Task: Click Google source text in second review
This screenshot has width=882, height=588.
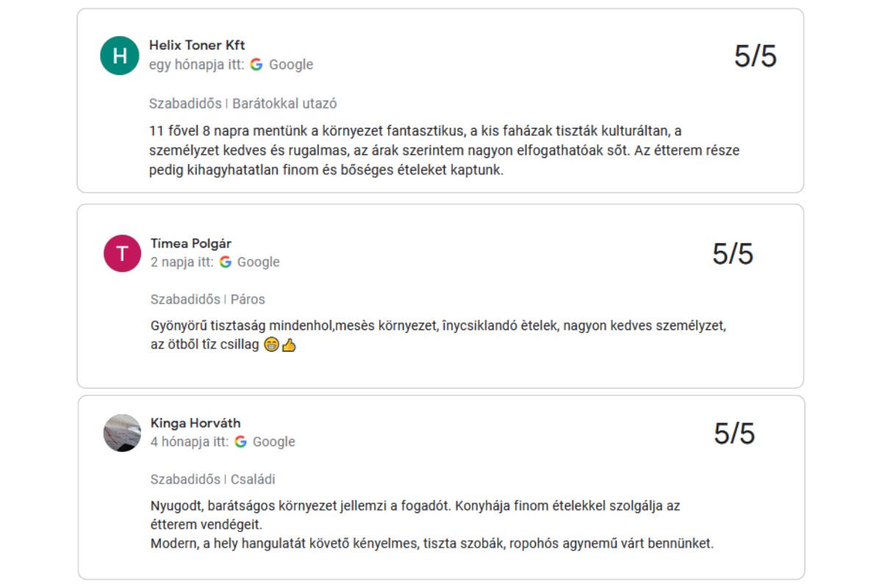Action: pos(259,262)
